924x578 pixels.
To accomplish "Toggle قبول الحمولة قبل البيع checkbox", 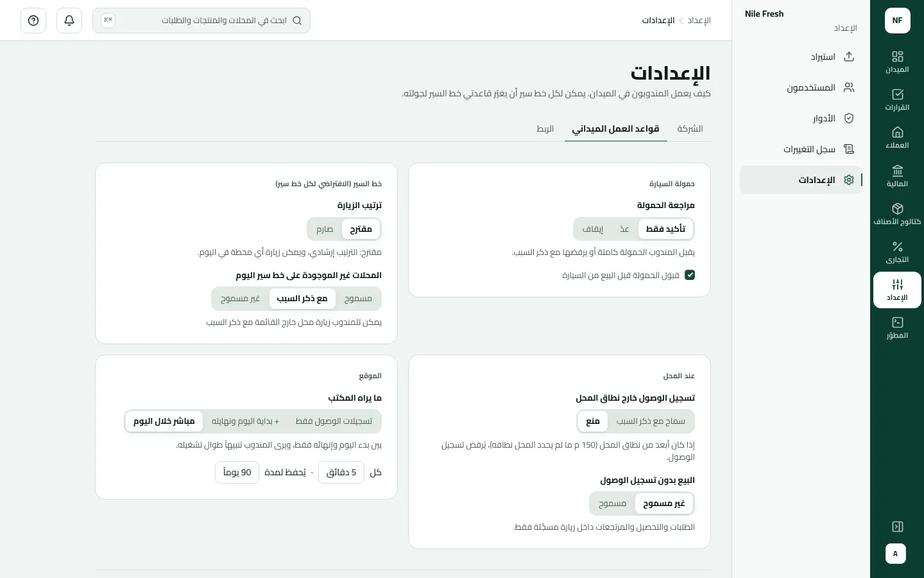I will 690,275.
